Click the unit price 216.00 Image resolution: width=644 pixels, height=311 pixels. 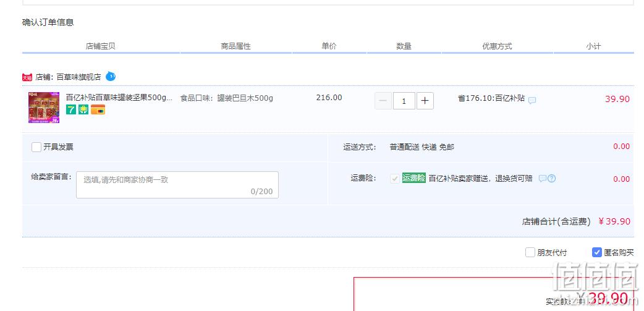[x=329, y=97]
